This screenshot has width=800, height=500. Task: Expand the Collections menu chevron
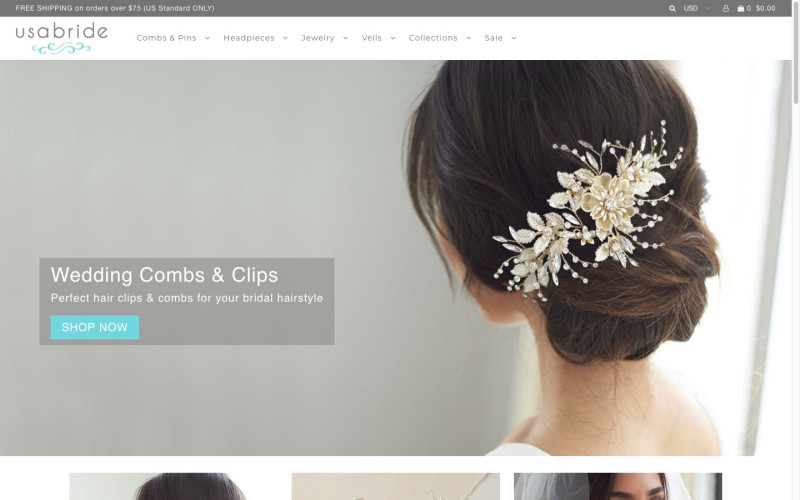pyautogui.click(x=468, y=38)
